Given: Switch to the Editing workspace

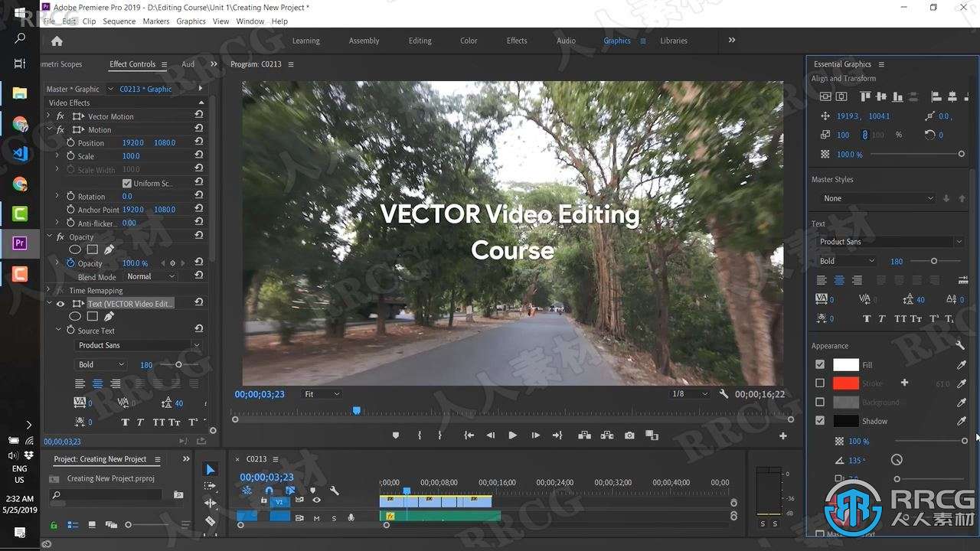Looking at the screenshot, I should [x=420, y=41].
